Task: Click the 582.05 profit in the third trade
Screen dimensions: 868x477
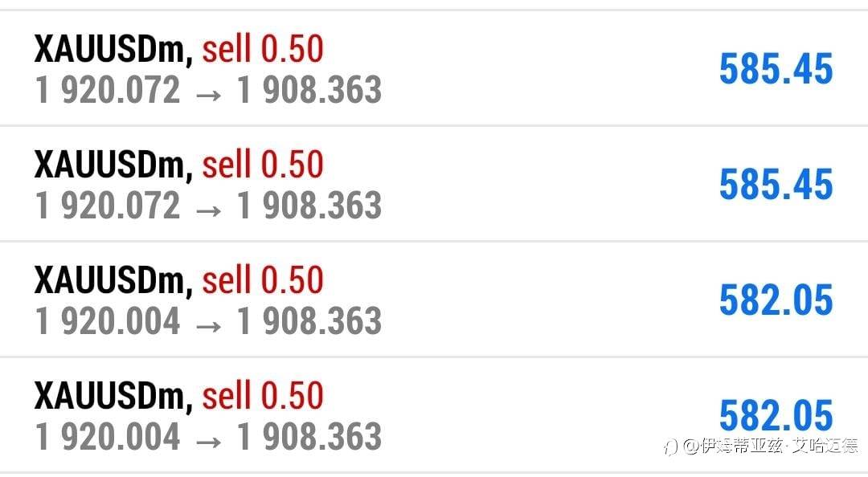Action: click(776, 301)
